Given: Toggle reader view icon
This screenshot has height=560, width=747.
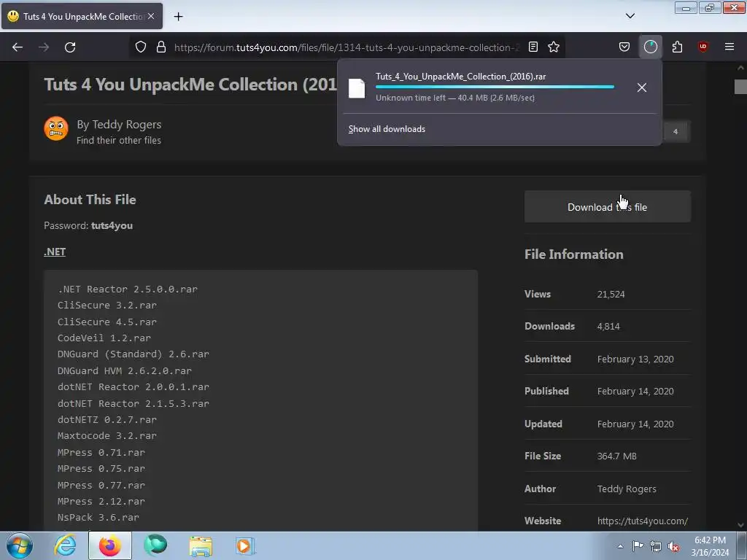Looking at the screenshot, I should (533, 47).
